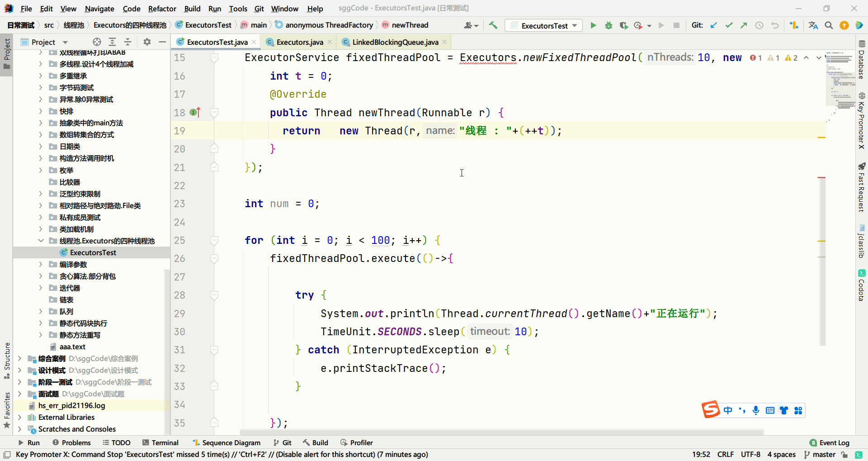Expand External Libraries node
This screenshot has width=868, height=461.
tap(19, 417)
